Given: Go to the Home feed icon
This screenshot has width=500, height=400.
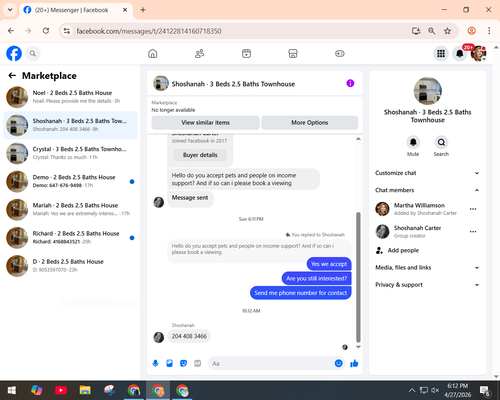Looking at the screenshot, I should [153, 53].
